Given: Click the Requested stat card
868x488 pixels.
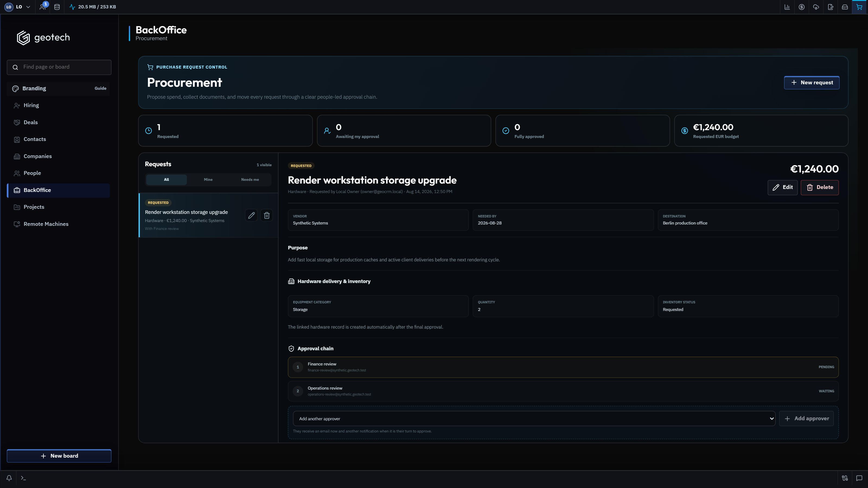Looking at the screenshot, I should (225, 131).
